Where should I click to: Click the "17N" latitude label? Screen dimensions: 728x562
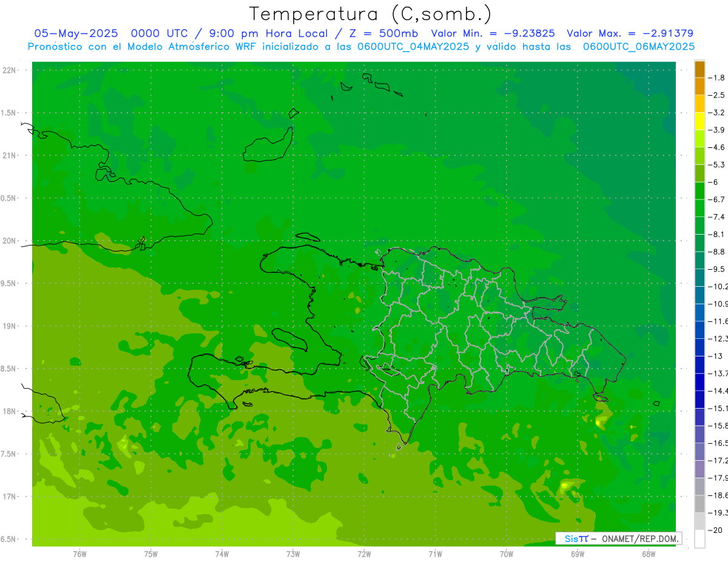10,497
